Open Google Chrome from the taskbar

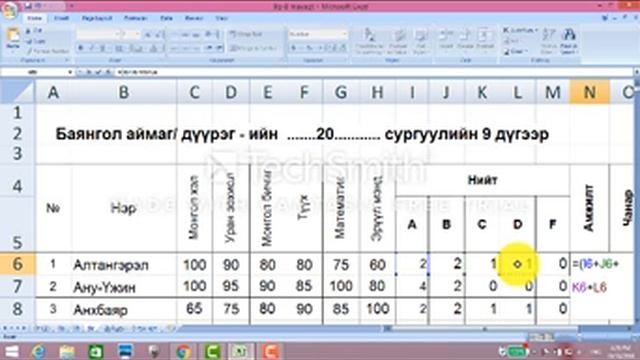(x=183, y=351)
